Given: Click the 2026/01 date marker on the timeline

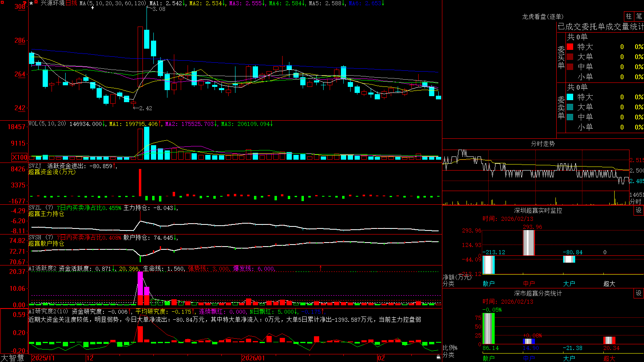Looking at the screenshot, I should tap(253, 358).
